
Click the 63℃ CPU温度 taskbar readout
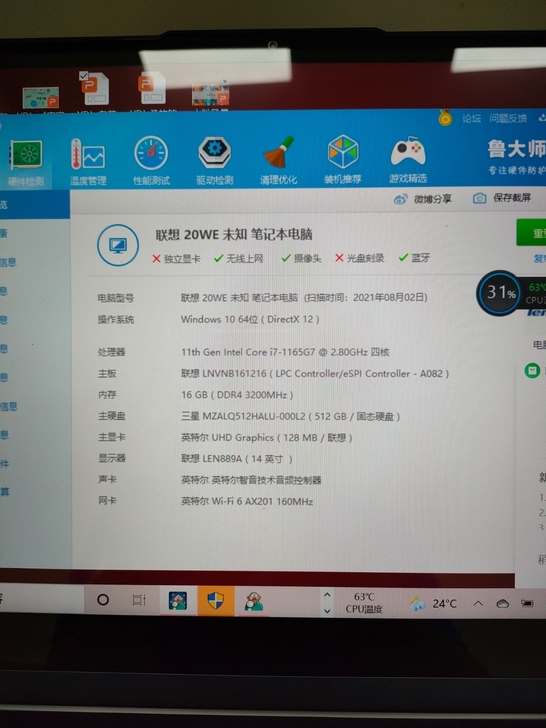click(364, 603)
